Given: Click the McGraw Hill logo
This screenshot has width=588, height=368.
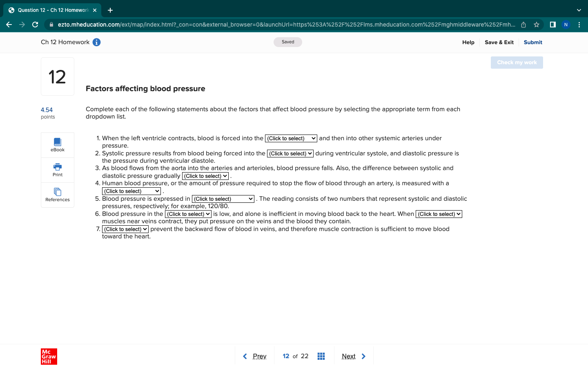Looking at the screenshot, I should point(49,357).
